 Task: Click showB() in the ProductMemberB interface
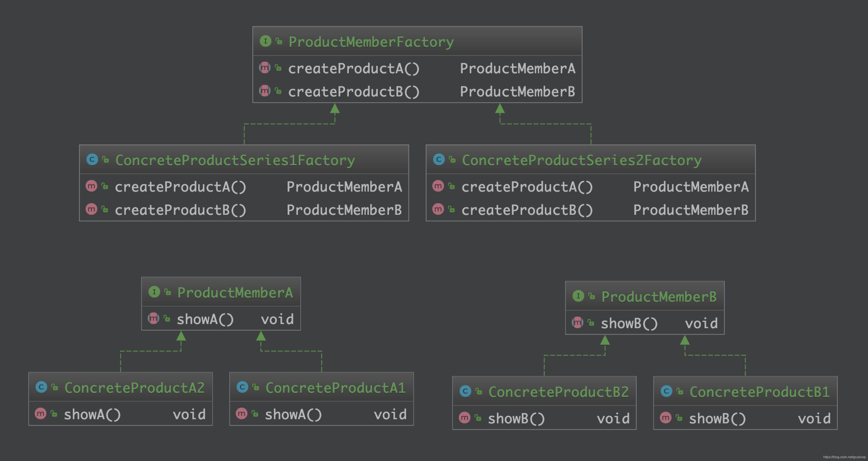pyautogui.click(x=629, y=324)
